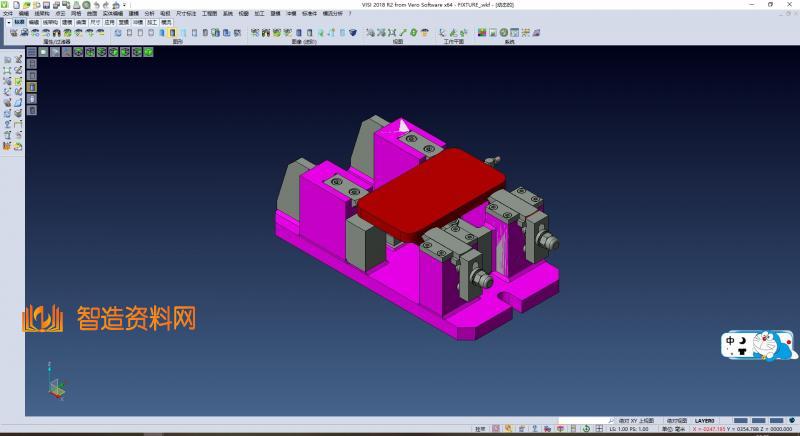
Task: Expand the small arrow left of 标准 tab
Action: pos(8,21)
